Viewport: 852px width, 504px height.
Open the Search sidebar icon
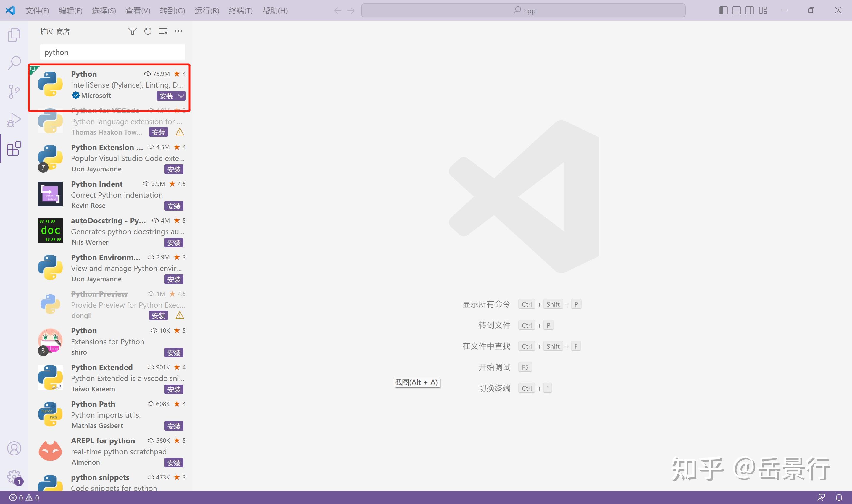[x=14, y=62]
